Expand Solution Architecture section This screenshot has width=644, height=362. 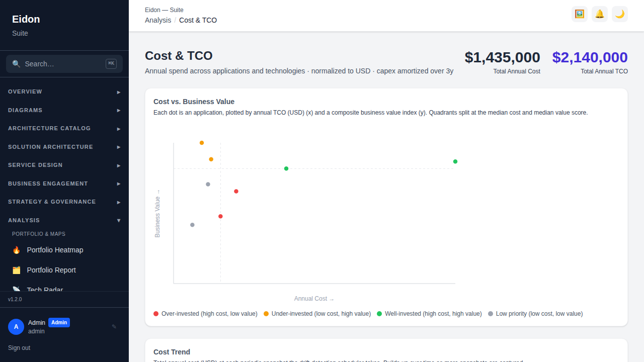[x=64, y=147]
